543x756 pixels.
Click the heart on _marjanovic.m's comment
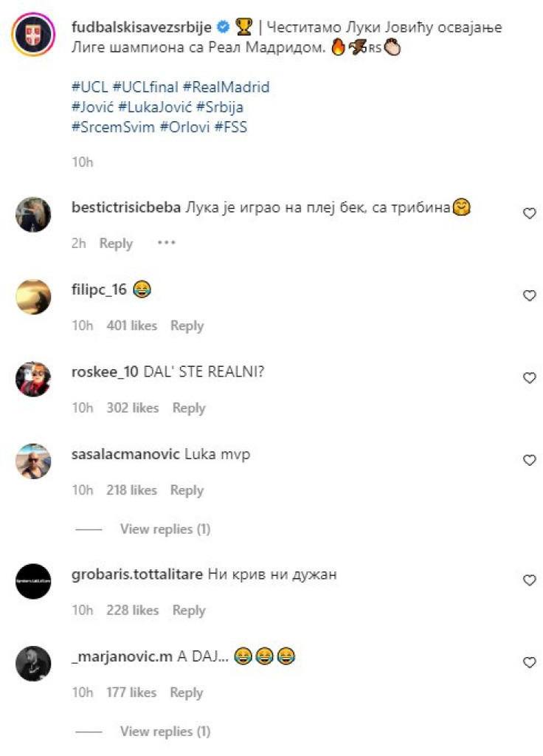[x=528, y=662]
